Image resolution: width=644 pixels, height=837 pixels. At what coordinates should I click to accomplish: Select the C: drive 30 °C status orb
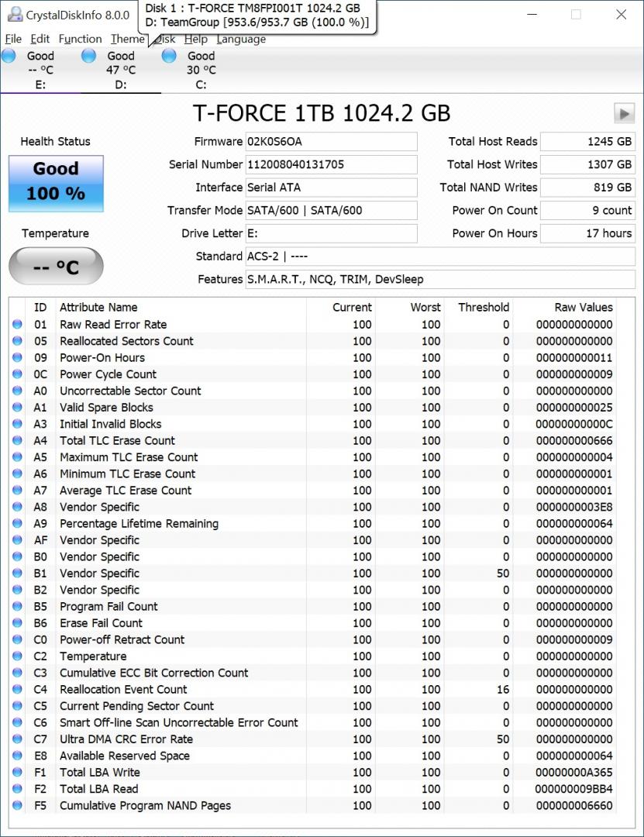169,56
